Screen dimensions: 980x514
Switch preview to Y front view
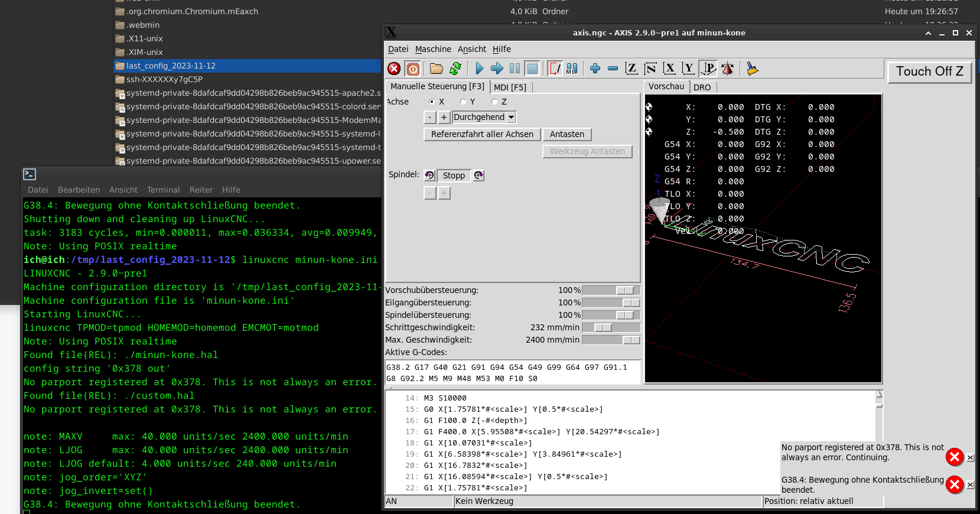tap(688, 69)
